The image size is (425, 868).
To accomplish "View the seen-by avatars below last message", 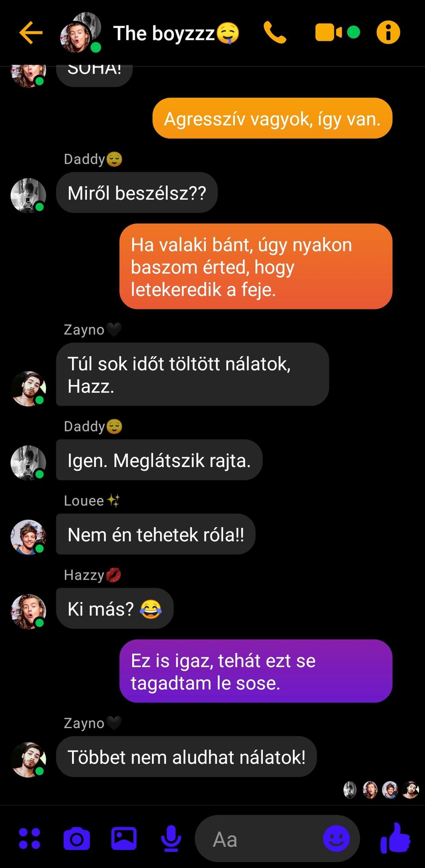I will (x=381, y=790).
